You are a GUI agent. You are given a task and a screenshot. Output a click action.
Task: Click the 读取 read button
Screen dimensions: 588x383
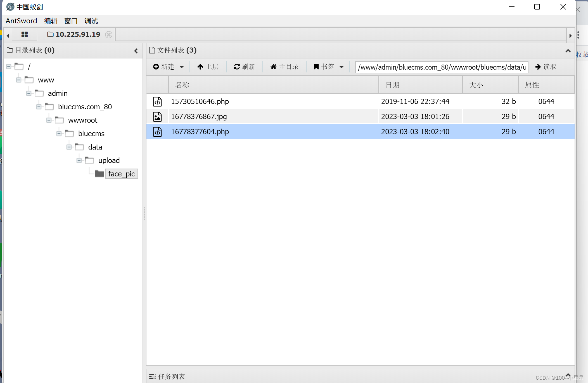point(546,67)
